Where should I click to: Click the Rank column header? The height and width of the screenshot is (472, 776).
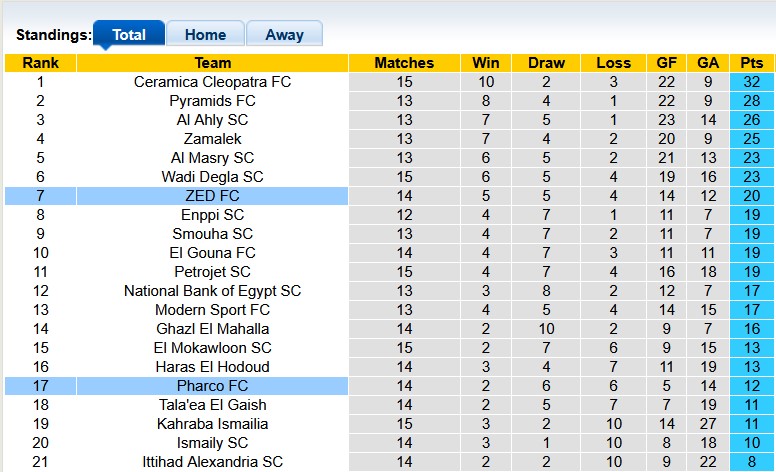[40, 63]
